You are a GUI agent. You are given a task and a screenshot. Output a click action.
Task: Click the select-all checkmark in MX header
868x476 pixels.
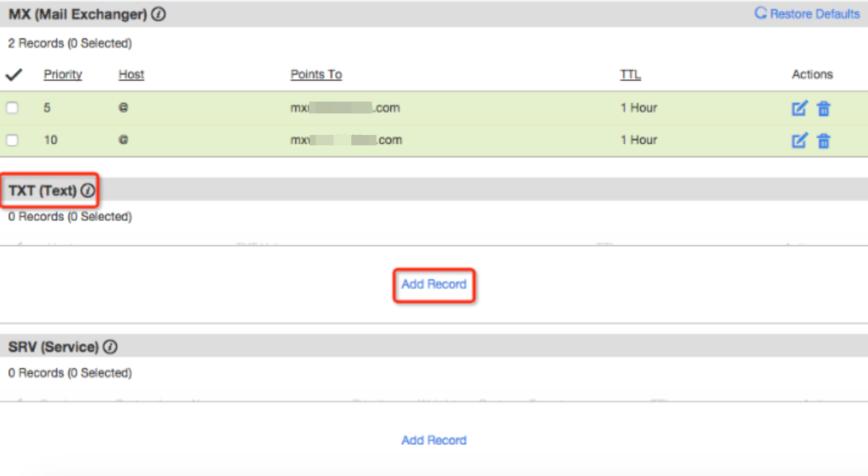(13, 75)
